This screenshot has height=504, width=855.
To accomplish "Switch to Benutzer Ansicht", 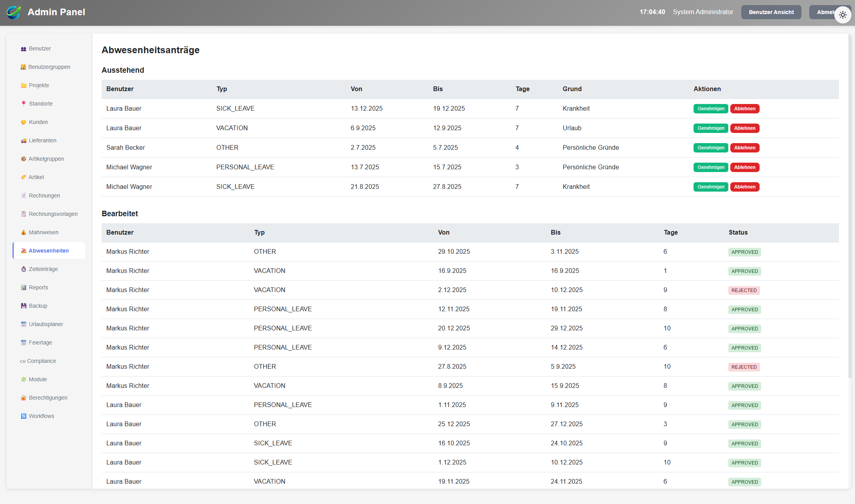I will pos(771,12).
